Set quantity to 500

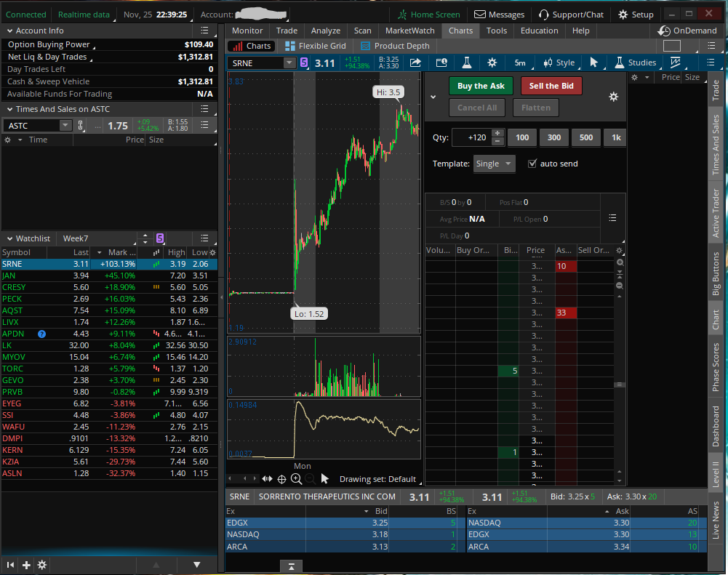[586, 137]
